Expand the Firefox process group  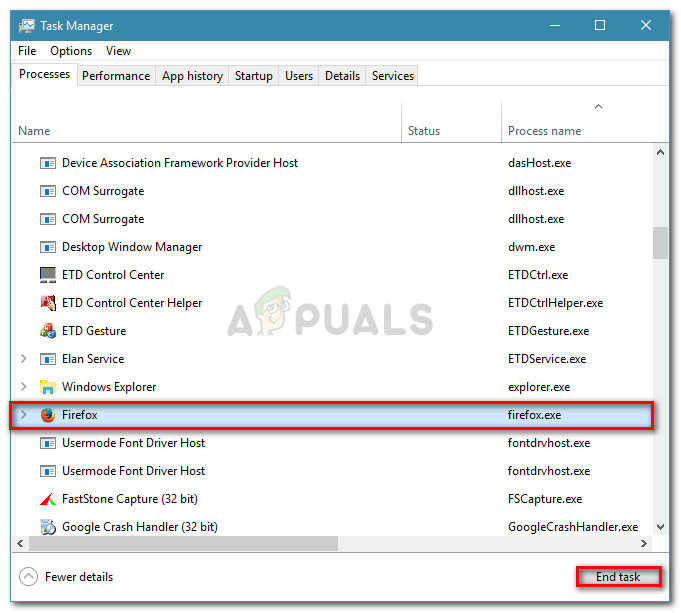click(x=23, y=415)
